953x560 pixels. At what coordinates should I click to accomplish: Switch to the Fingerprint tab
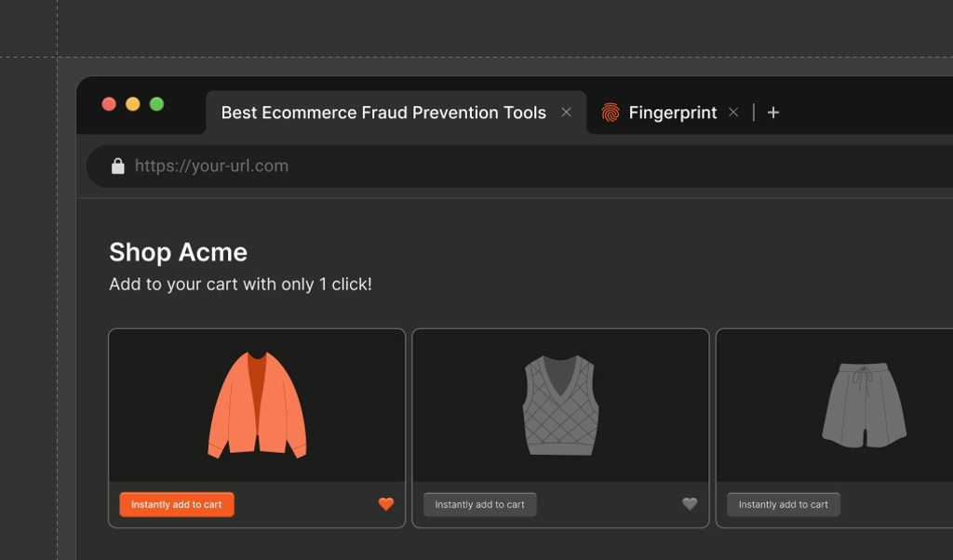point(672,112)
